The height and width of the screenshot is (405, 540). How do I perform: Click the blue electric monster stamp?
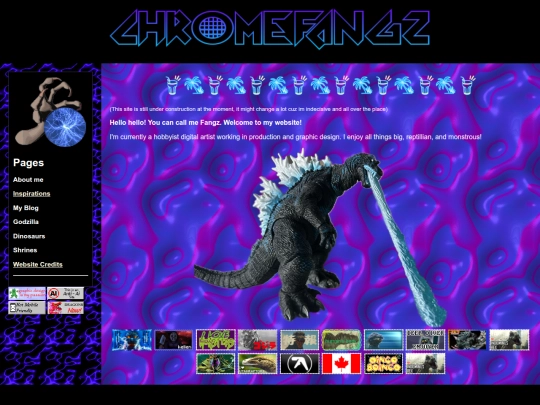coord(132,340)
